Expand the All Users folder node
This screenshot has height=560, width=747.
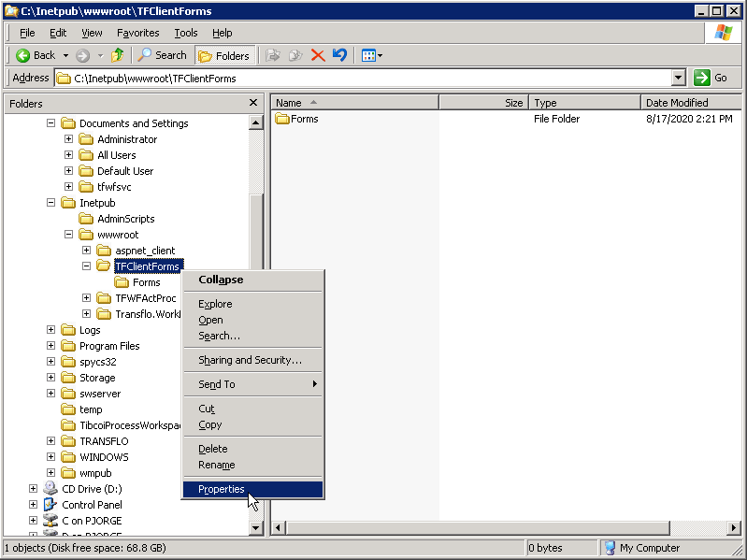[68, 155]
